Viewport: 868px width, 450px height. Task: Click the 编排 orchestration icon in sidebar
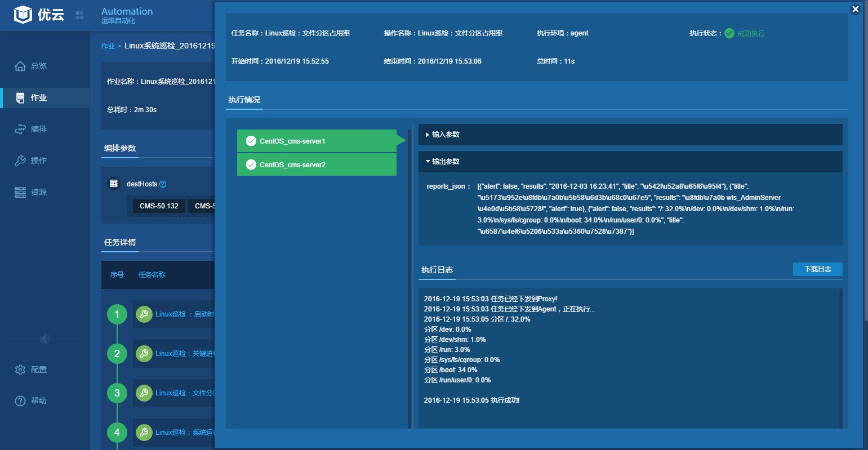[x=20, y=129]
